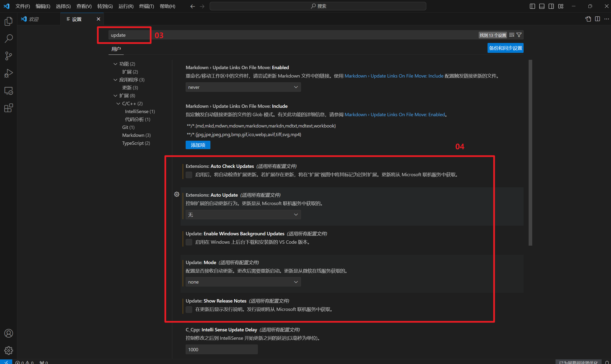This screenshot has width=611, height=364.
Task: Open the Explorer view in activity bar
Action: 9,21
